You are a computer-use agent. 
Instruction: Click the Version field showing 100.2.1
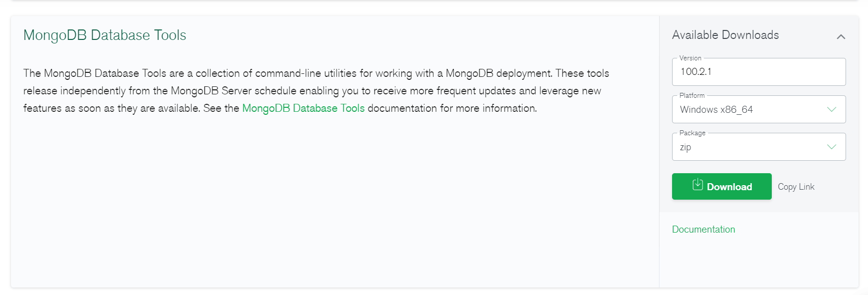point(758,72)
